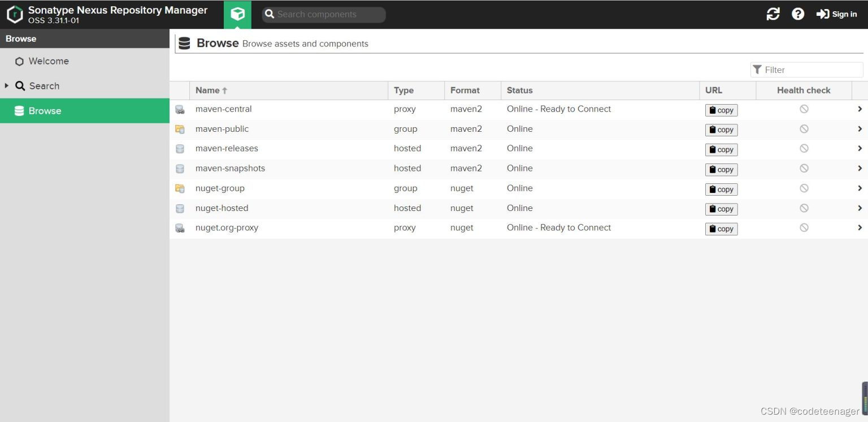Click health check icon for nuget-hosted

pos(804,208)
